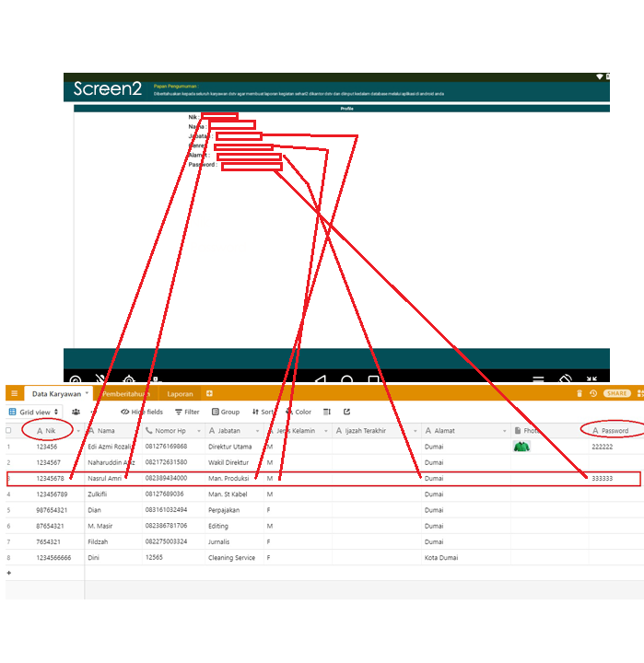Tap the Android home circle button

click(x=347, y=379)
